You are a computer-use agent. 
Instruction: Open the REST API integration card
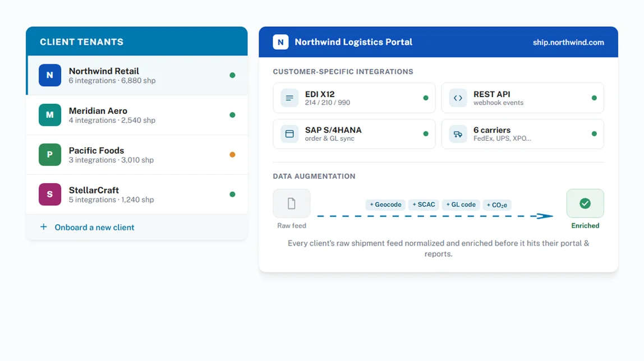[522, 98]
